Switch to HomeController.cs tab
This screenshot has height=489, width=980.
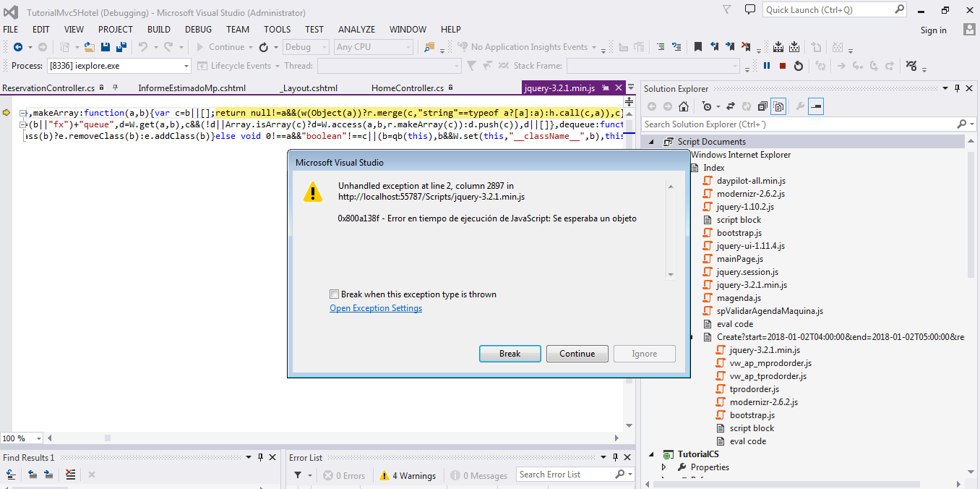pos(408,88)
